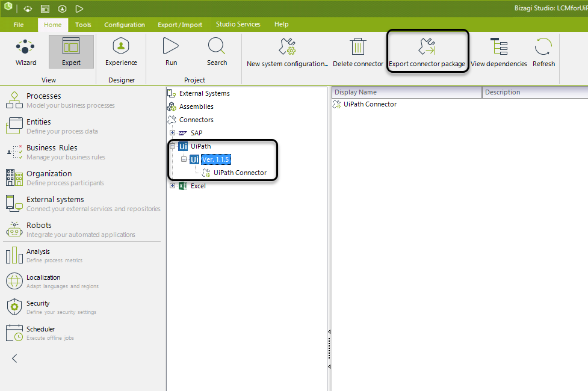Select External Systems tree root

tap(205, 93)
